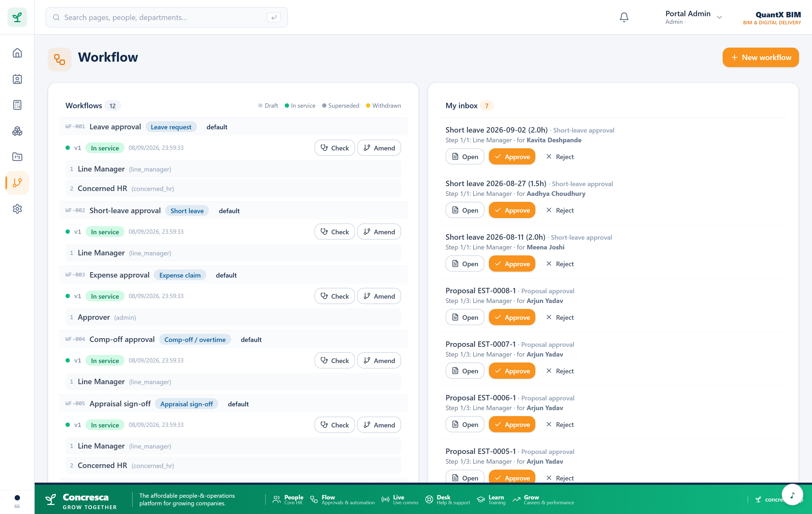Open Grow Careers & performance link
Viewport: 812px width, 514px height.
click(543, 499)
